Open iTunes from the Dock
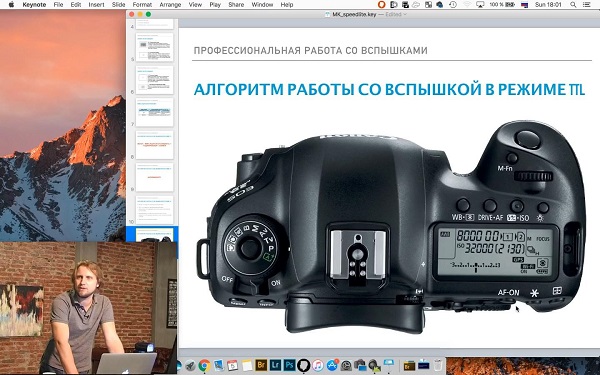The image size is (600, 375). point(318,365)
